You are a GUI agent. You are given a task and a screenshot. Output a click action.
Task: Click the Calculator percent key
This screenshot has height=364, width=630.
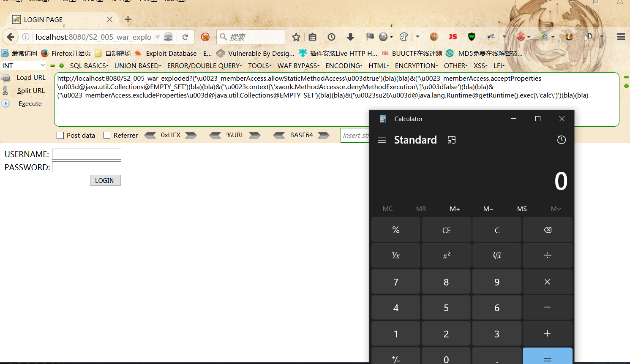[x=396, y=230]
